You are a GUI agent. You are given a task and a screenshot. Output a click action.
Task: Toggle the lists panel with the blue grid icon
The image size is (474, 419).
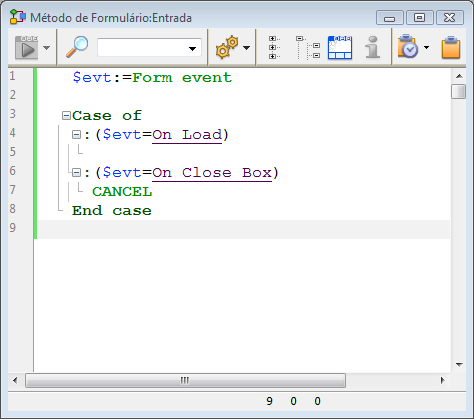(x=340, y=48)
